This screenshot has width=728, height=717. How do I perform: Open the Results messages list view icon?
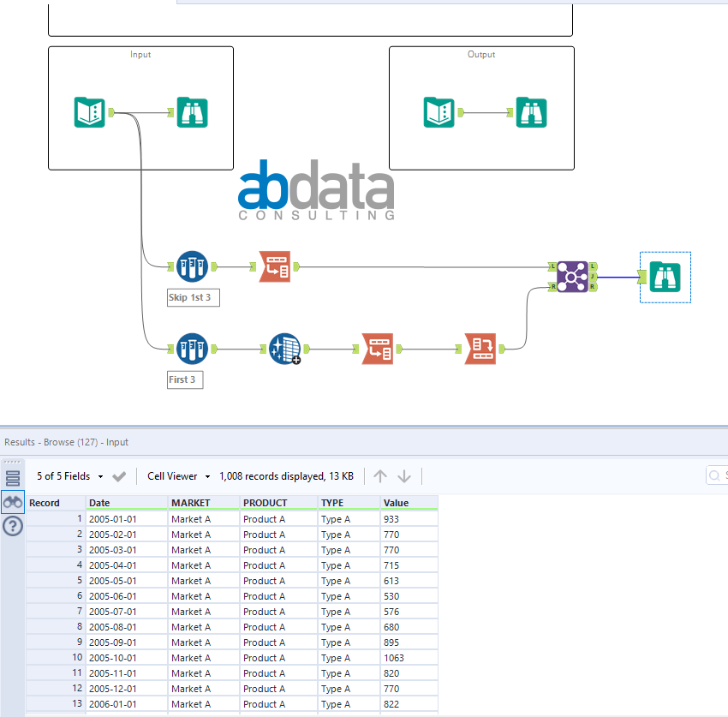click(x=13, y=478)
